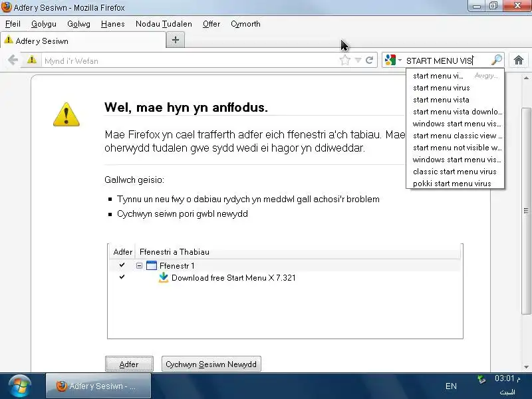Click the Ffenestr 1 window icon
Viewport: 532px width, 399px height.
pos(152,265)
